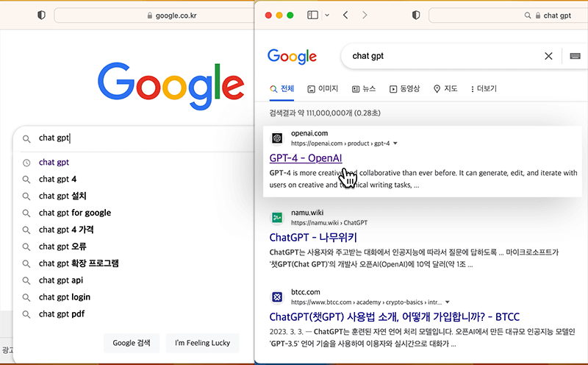Open the on-screen keyboard input tool

[x=575, y=56]
